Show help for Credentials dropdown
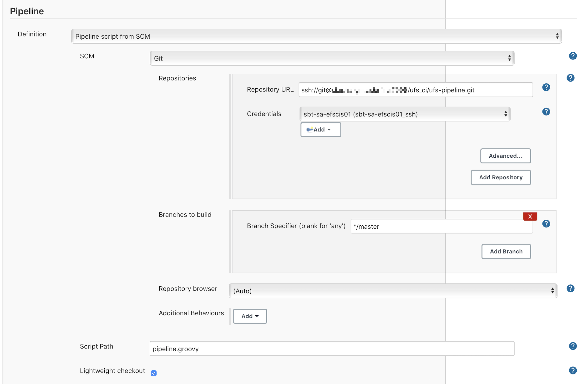The image size is (588, 384). [x=546, y=112]
